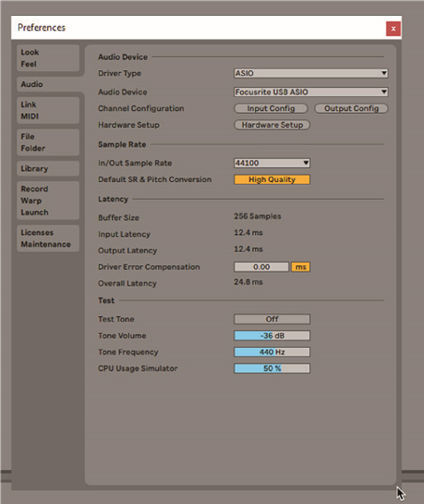
Task: Open the Licenses Maintenance tab
Action: click(48, 239)
